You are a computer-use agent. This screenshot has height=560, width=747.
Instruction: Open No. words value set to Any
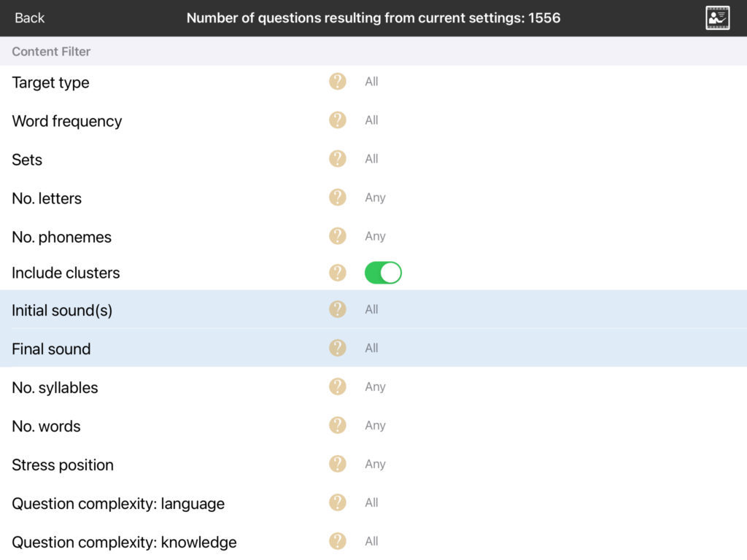375,426
